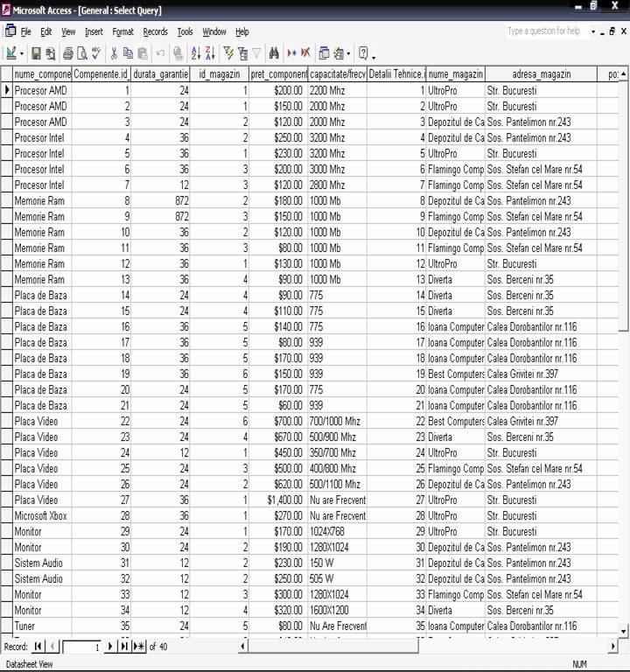Click the new record navigation button
The width and height of the screenshot is (630, 672).
click(138, 647)
